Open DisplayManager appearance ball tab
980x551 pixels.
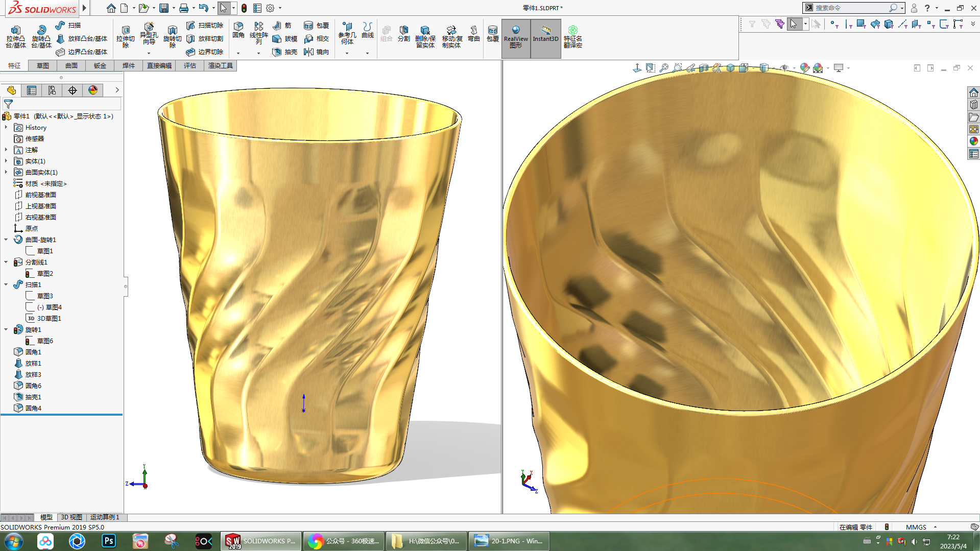[x=93, y=90]
